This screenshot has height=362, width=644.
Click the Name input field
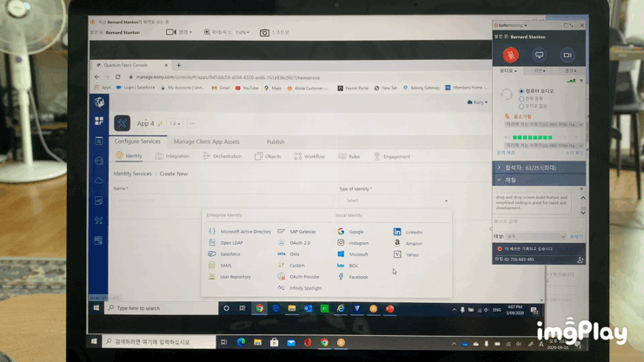click(x=224, y=201)
